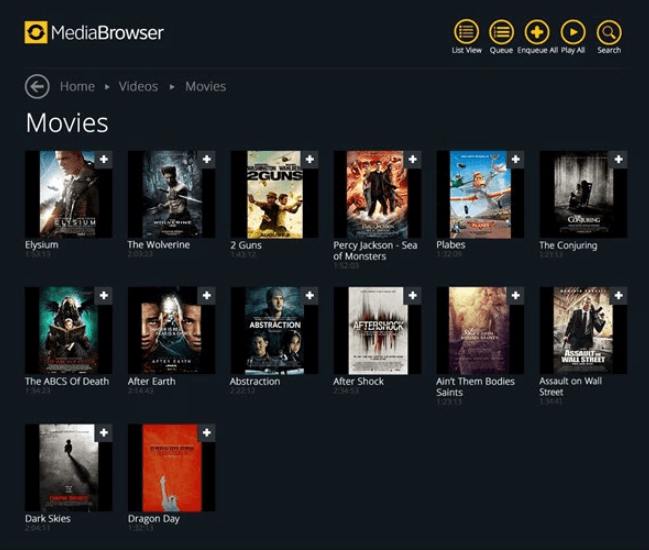Click Assault on Wall Street title

click(571, 386)
